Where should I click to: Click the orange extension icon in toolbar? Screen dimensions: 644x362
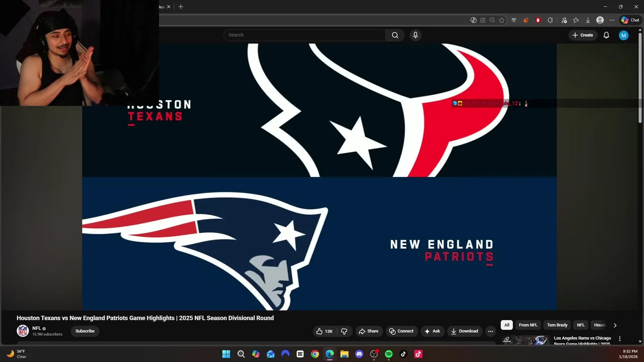pyautogui.click(x=526, y=20)
